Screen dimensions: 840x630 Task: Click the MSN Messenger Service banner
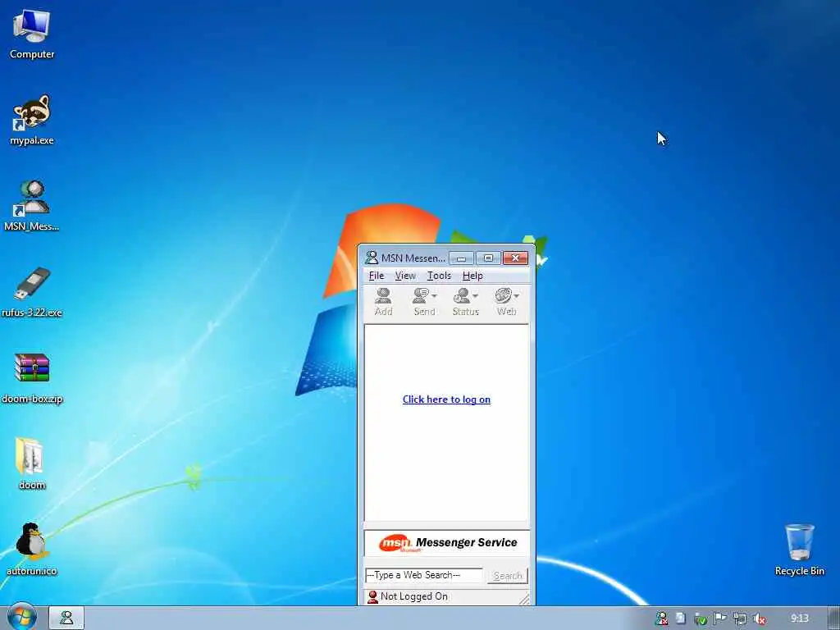pyautogui.click(x=447, y=543)
